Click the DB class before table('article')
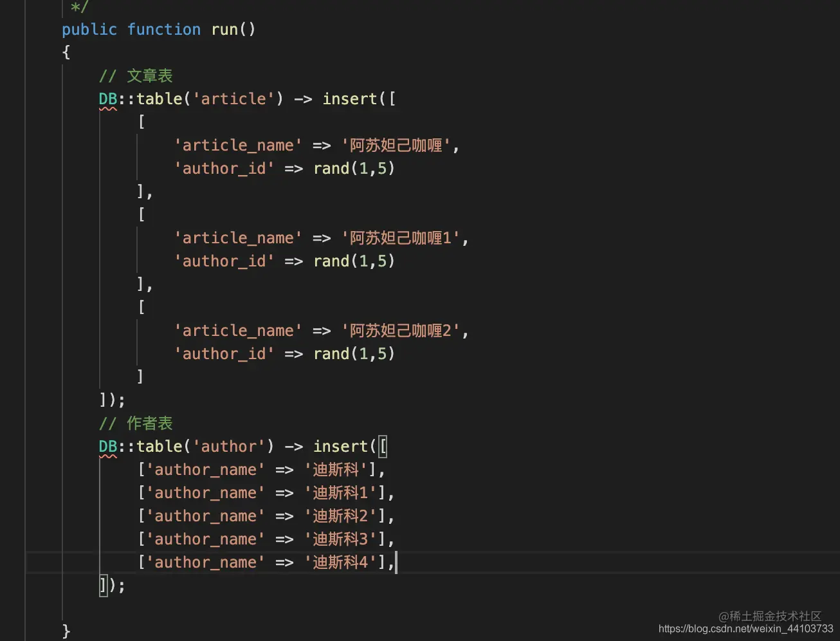This screenshot has width=840, height=641. pos(108,99)
